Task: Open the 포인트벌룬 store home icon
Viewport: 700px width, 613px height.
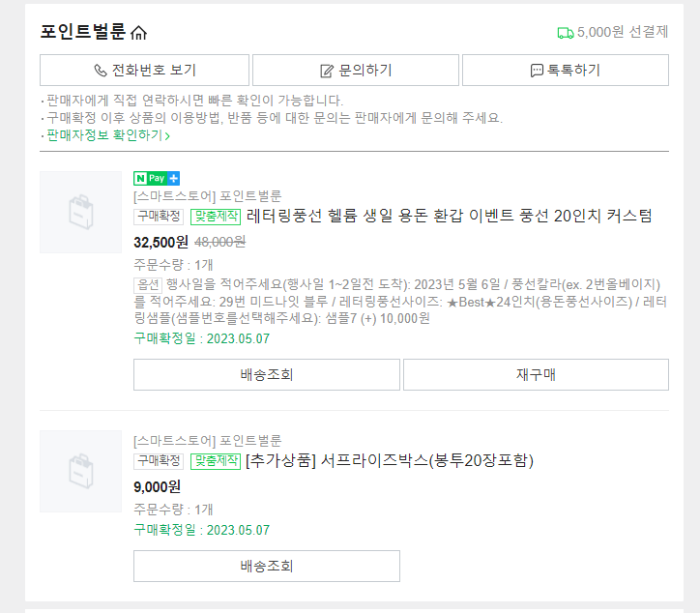Action: (138, 32)
